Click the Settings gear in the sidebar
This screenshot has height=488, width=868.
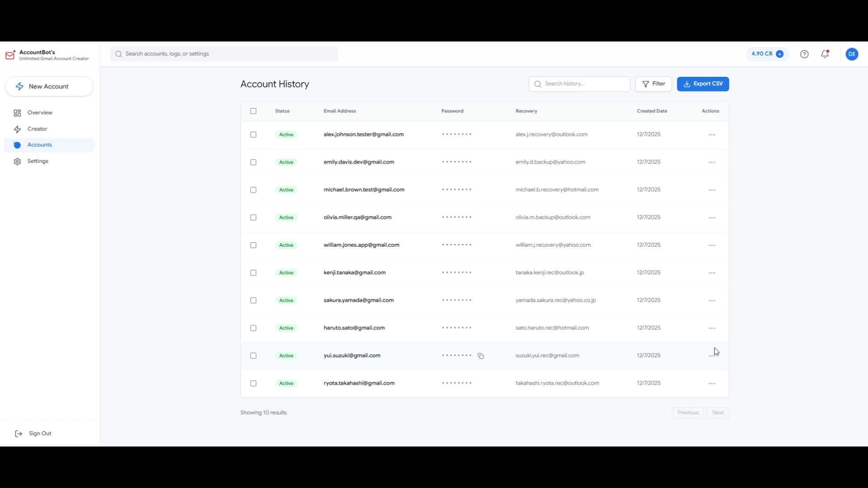coord(17,161)
